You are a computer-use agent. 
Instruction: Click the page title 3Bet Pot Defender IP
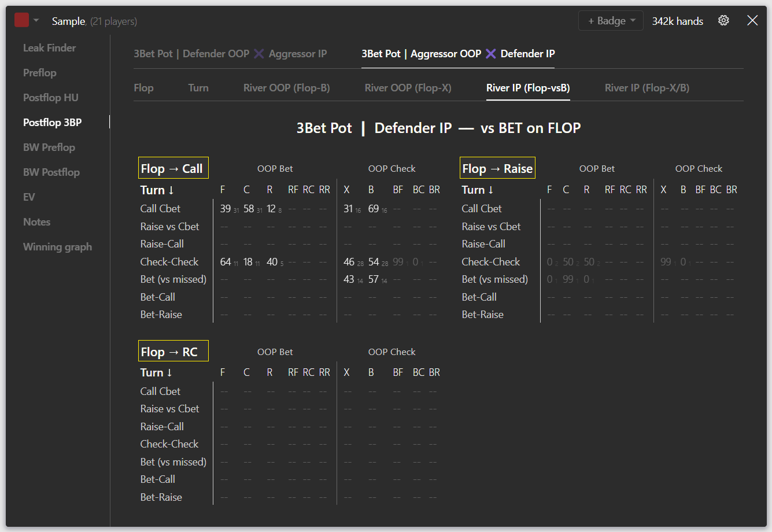click(x=438, y=128)
